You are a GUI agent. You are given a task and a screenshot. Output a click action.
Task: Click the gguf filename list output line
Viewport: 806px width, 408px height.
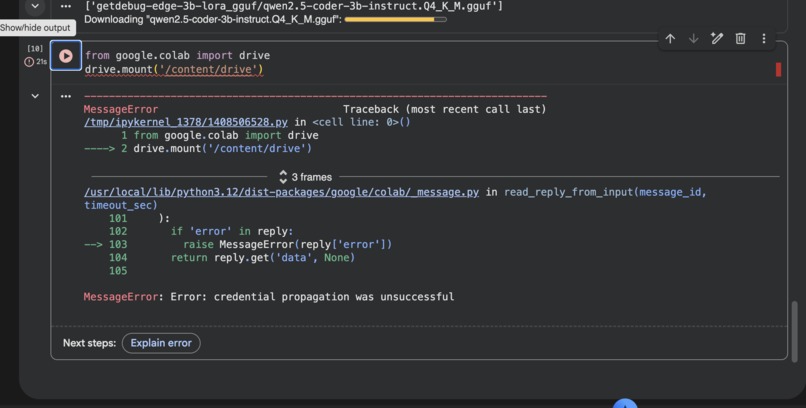[293, 6]
